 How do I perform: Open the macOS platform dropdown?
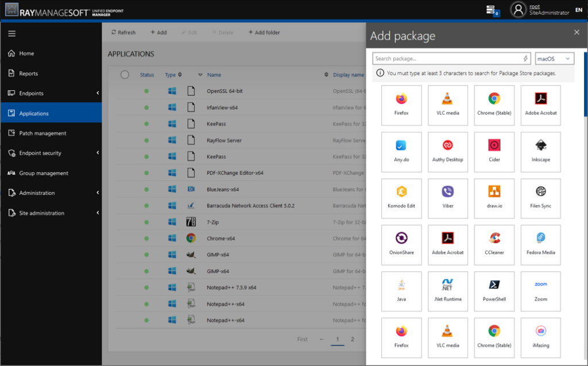pyautogui.click(x=554, y=59)
